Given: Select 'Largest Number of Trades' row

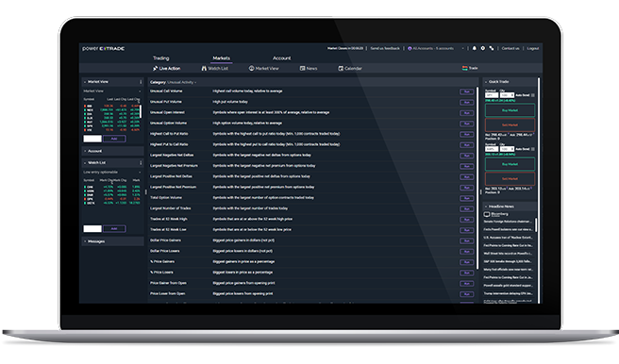Looking at the screenshot, I should [x=312, y=208].
